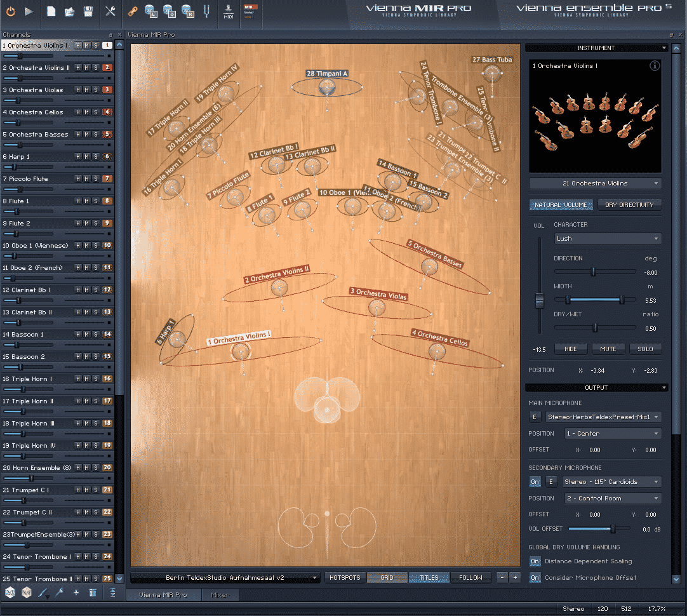Open Stereo - 115° Cardioids dropdown
The height and width of the screenshot is (616, 687).
pyautogui.click(x=611, y=482)
